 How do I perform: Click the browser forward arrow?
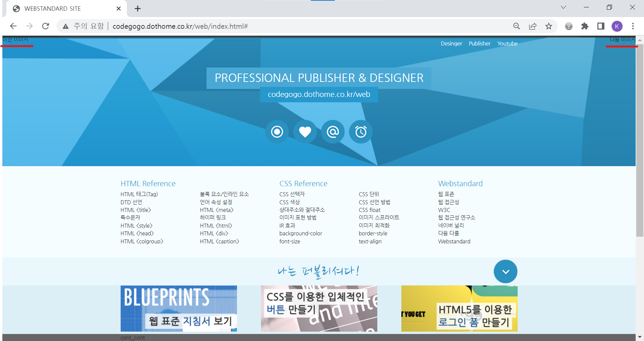pos(29,26)
